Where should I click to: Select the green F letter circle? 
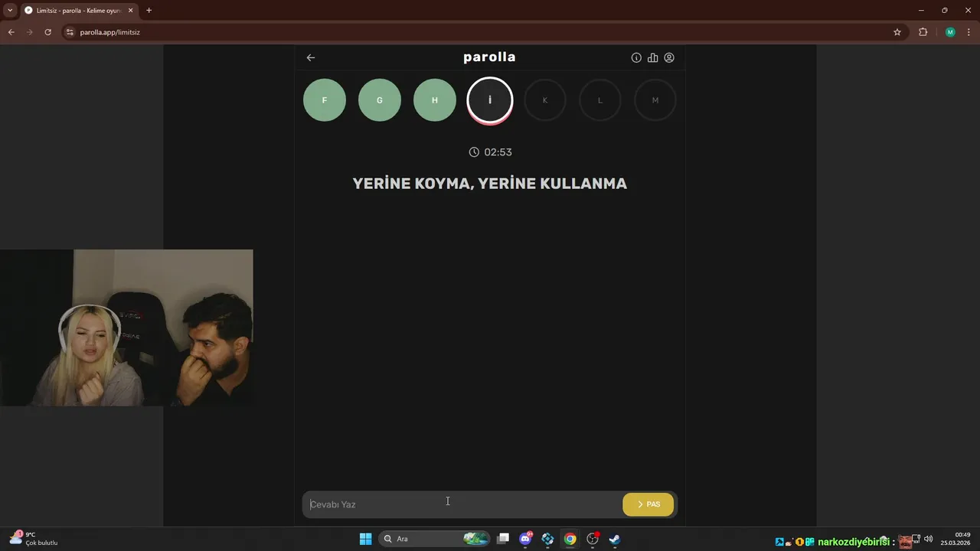325,100
